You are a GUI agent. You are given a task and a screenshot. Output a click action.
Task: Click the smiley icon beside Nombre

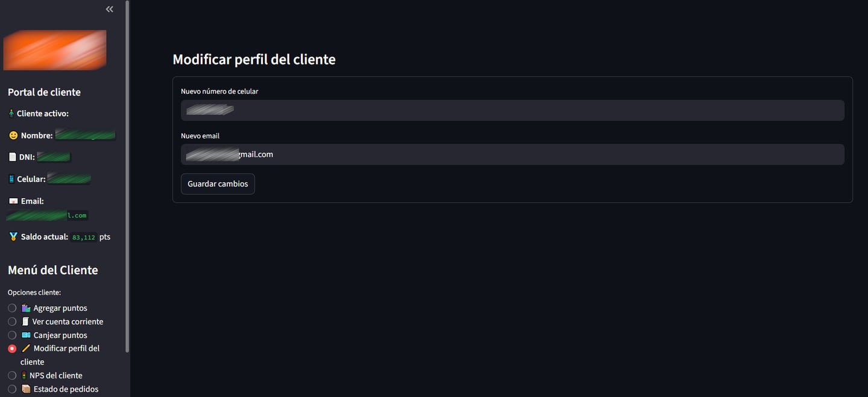pyautogui.click(x=13, y=136)
